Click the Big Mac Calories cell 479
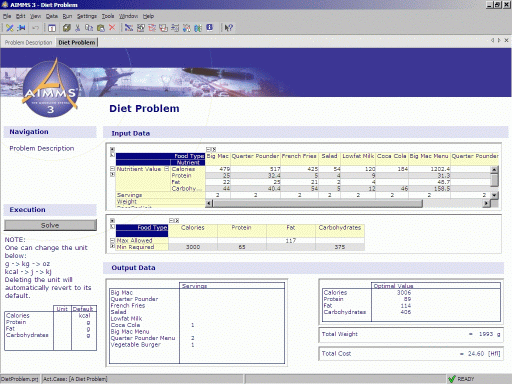 (x=218, y=169)
